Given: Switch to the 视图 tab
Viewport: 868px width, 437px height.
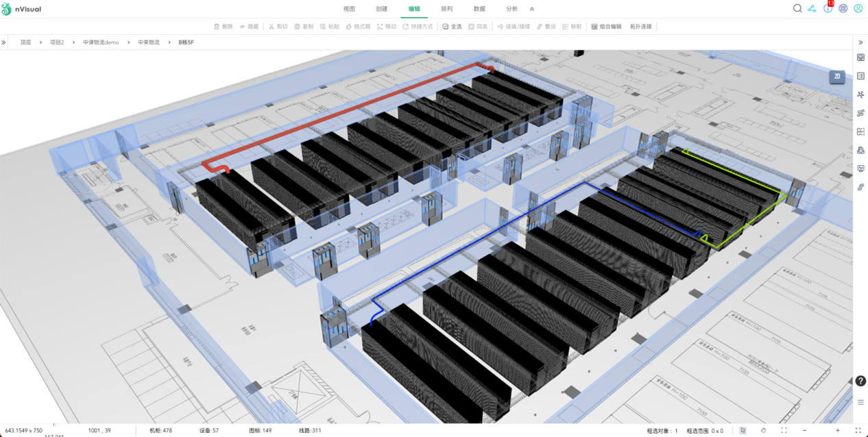Looking at the screenshot, I should [x=349, y=9].
